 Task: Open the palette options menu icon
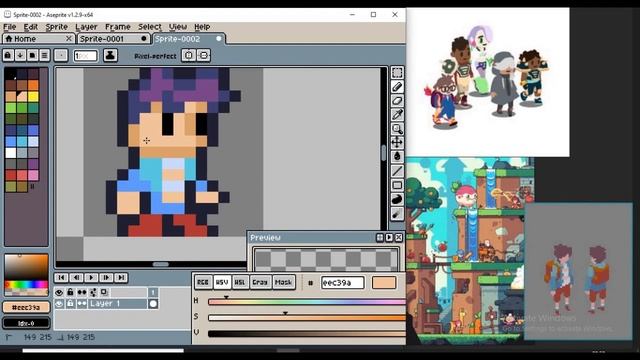(44, 55)
